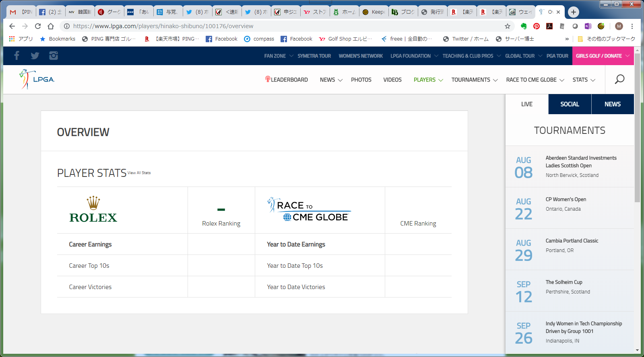This screenshot has width=644, height=357.
Task: Open the STATS dropdown menu
Action: click(584, 80)
